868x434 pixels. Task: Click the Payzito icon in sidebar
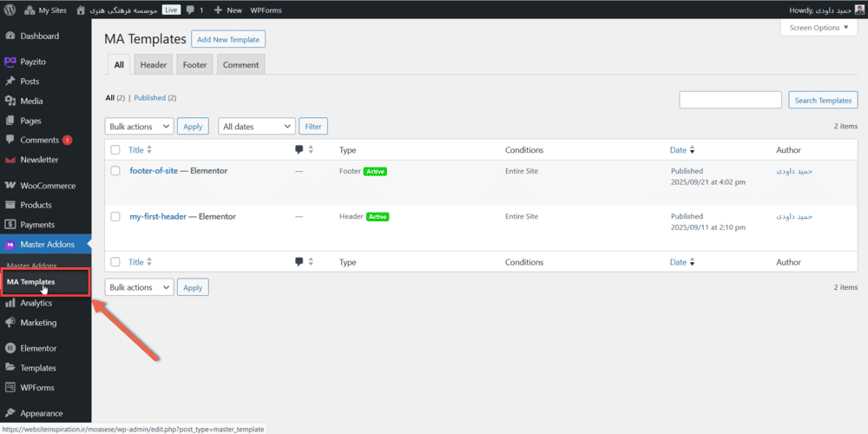(x=10, y=62)
